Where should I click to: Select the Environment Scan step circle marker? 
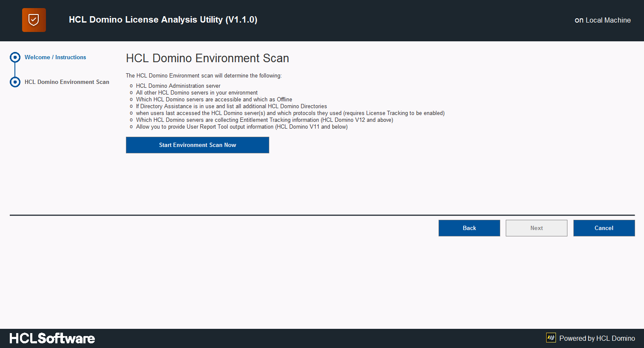pos(15,82)
